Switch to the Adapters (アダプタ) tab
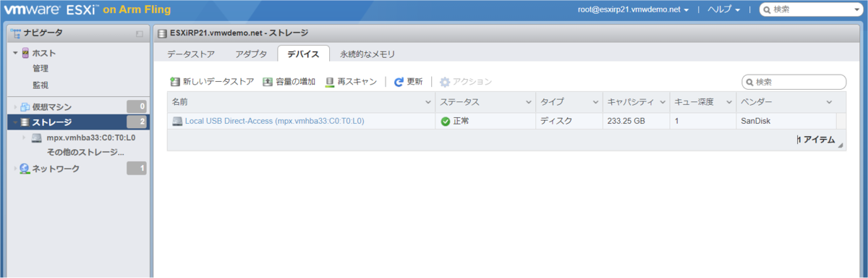The width and height of the screenshot is (868, 278). pos(251,54)
